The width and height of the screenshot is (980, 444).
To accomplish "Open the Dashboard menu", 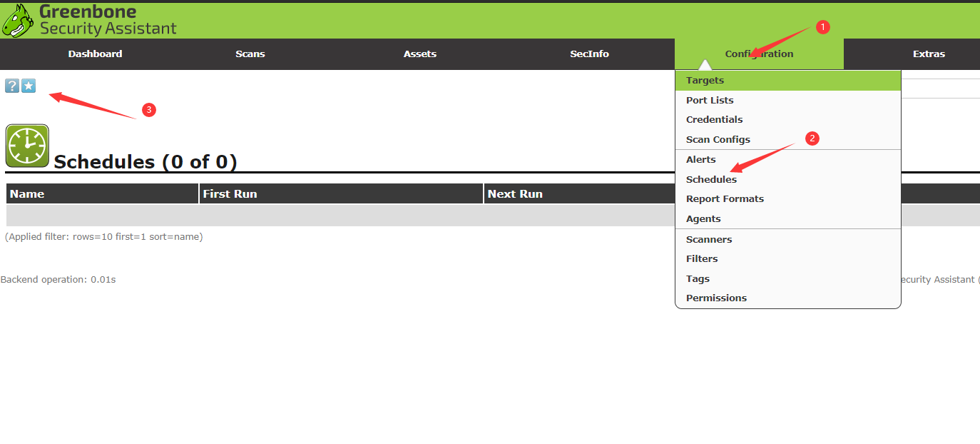I will (x=95, y=54).
